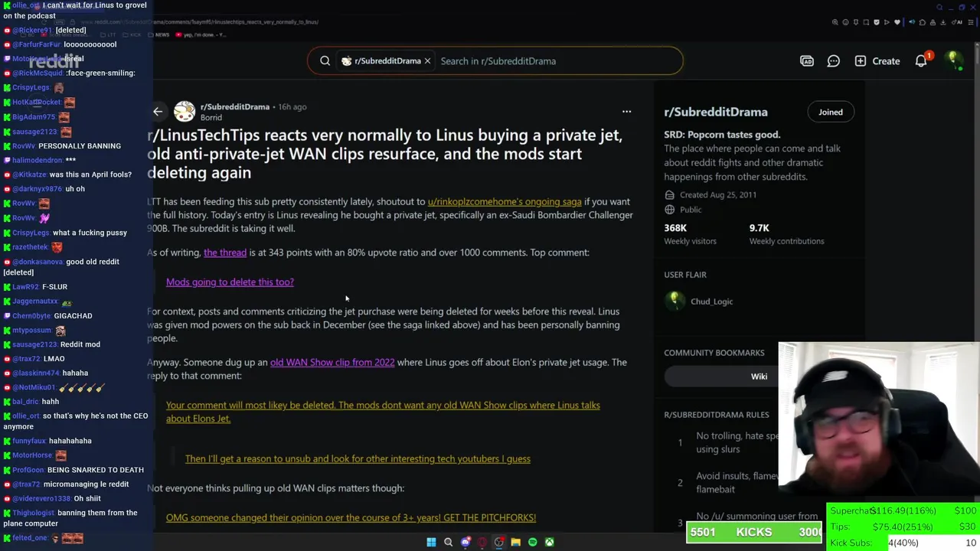The width and height of the screenshot is (980, 551).
Task: Open the browser AI assistant icon
Action: (x=957, y=22)
